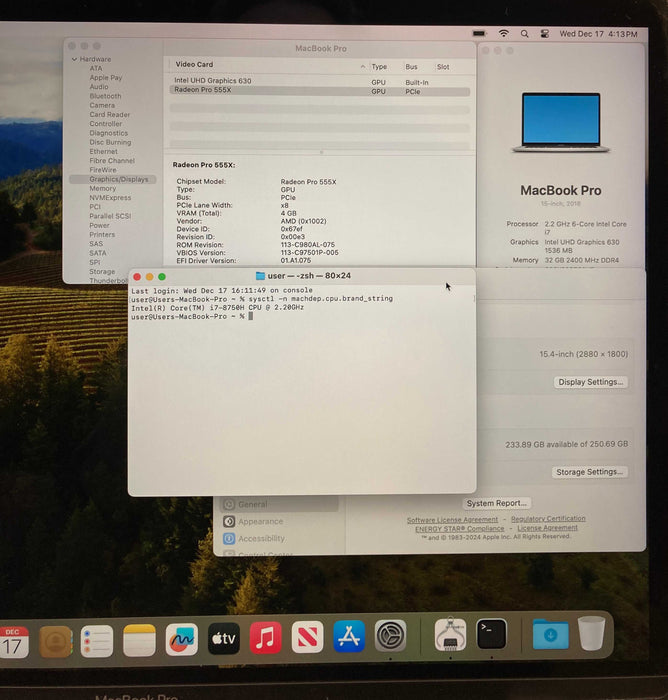Select Parallel SCSI in the sidebar
This screenshot has width=668, height=700.
point(110,216)
